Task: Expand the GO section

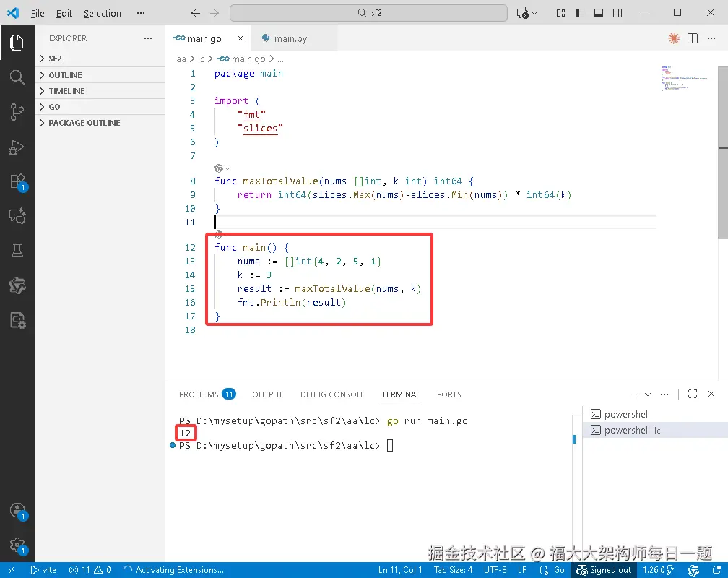Action: coord(100,106)
